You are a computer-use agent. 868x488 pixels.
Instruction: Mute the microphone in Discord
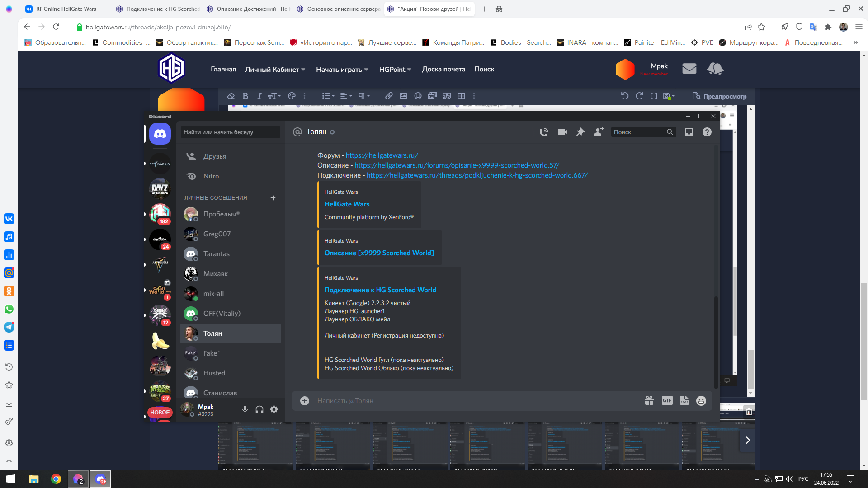[245, 409]
